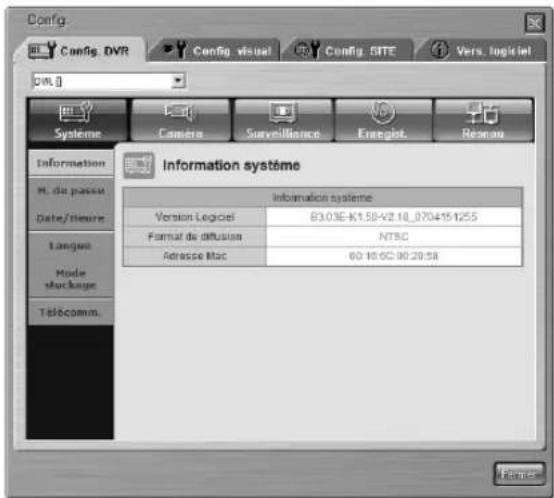
Task: Click the Adresse Mac value cell
Action: coord(394,256)
